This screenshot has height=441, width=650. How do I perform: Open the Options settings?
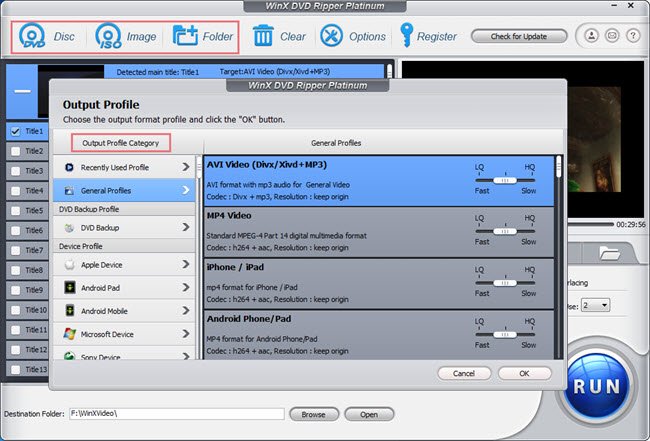(331, 36)
